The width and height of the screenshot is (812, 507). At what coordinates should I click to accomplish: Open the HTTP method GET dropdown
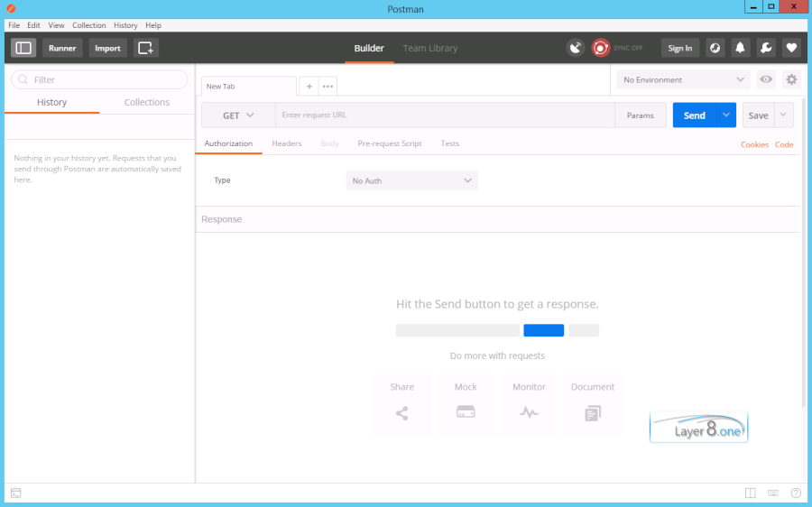238,115
